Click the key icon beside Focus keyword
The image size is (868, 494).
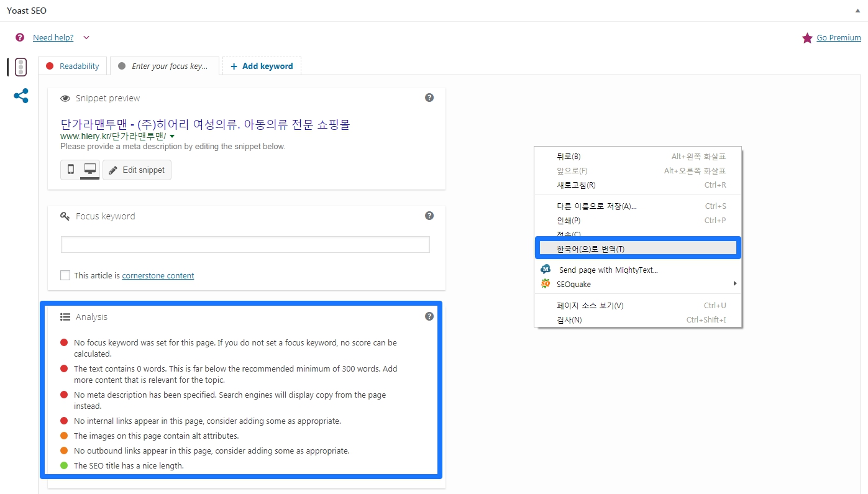point(65,216)
